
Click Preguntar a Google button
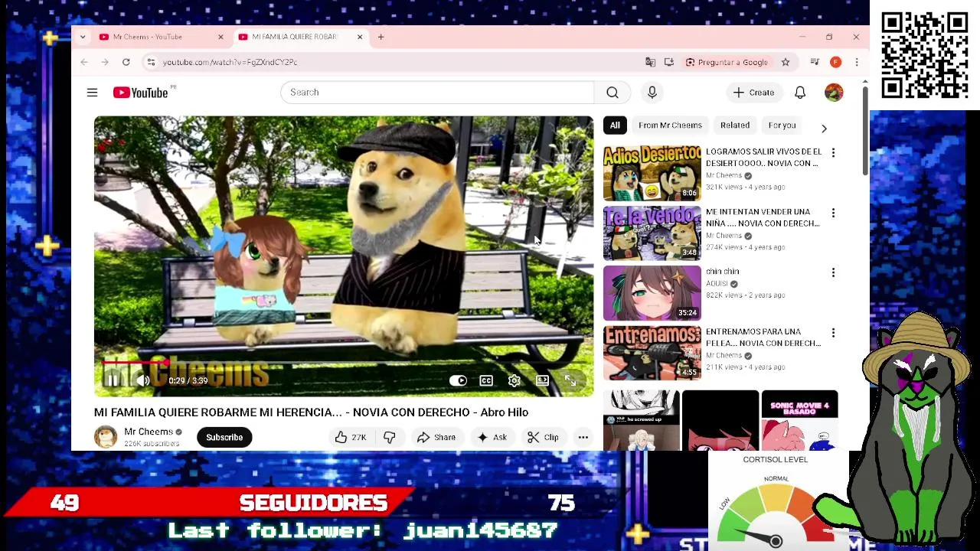coord(727,62)
